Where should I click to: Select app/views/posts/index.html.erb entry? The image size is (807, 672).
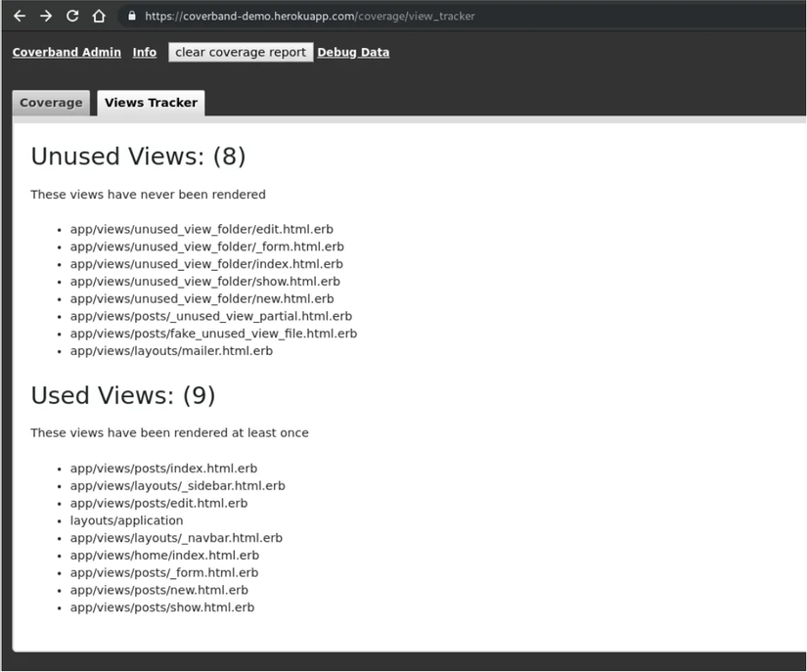click(163, 469)
